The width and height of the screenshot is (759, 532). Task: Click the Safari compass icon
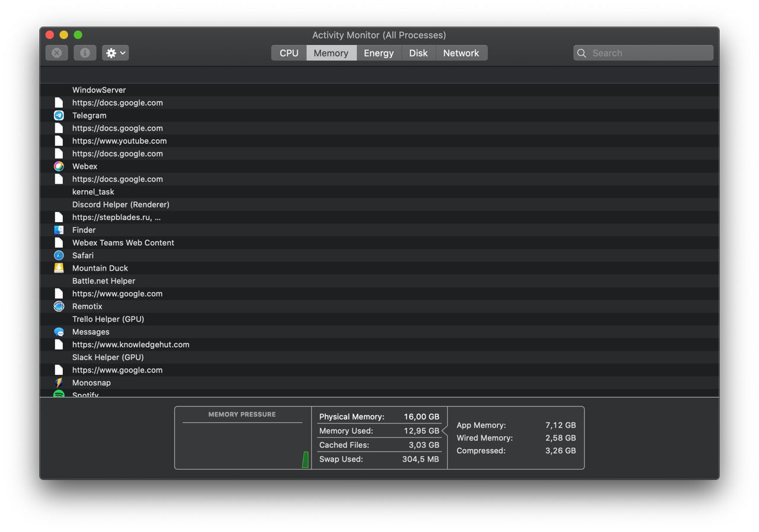coord(59,255)
